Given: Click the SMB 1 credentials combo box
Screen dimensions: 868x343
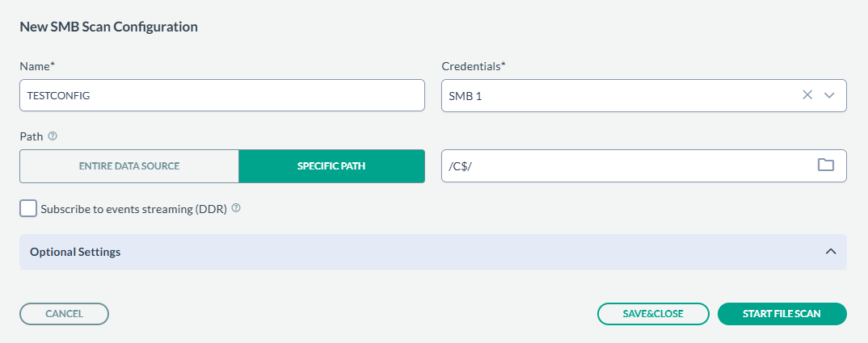Looking at the screenshot, I should click(614, 95).
